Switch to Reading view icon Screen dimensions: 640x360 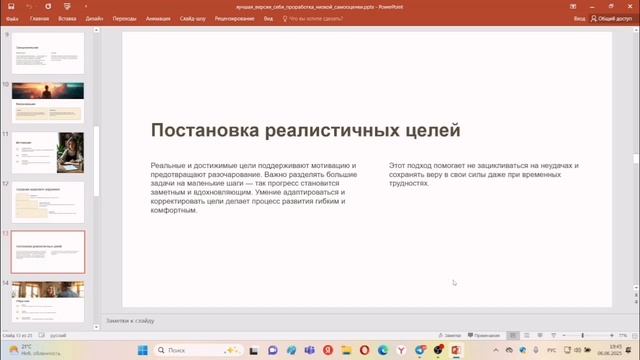pyautogui.click(x=540, y=336)
